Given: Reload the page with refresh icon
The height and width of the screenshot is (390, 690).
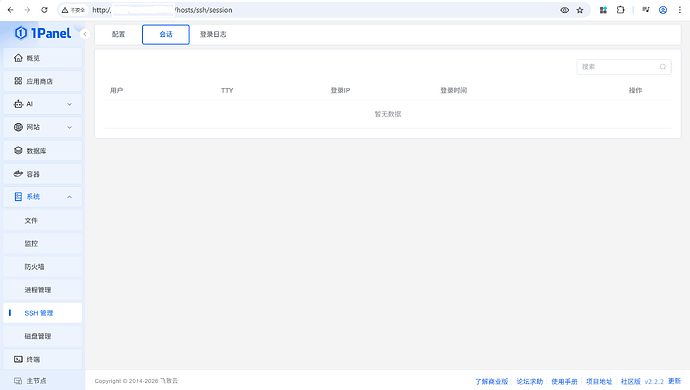Looking at the screenshot, I should (x=44, y=10).
